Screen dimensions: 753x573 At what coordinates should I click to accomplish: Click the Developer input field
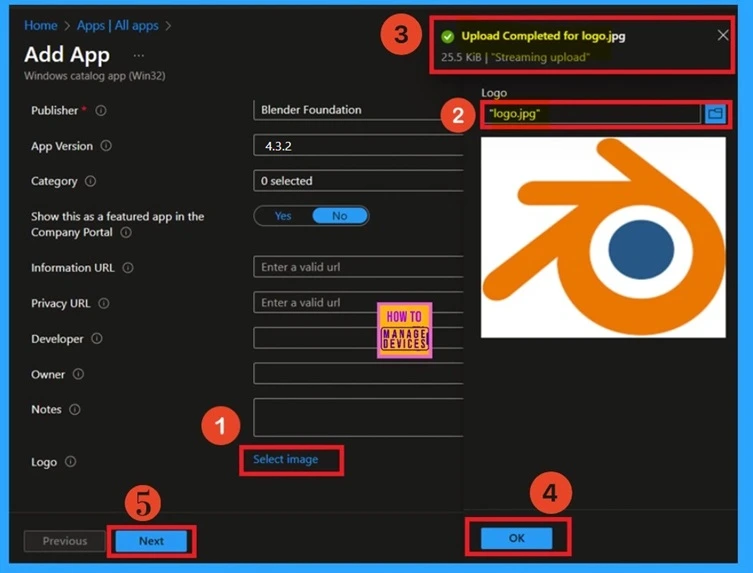click(x=358, y=338)
